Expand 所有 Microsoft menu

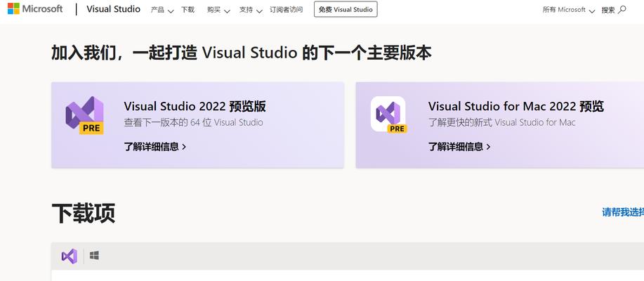568,10
